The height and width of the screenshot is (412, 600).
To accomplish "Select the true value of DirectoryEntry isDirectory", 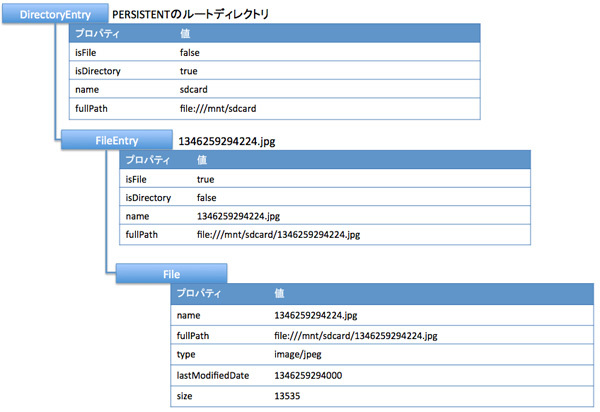I will click(189, 71).
